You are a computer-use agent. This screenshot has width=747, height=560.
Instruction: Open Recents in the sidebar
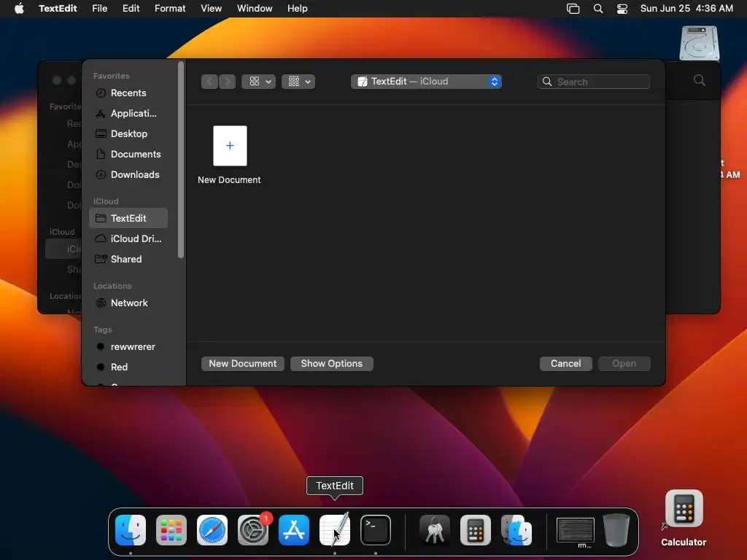click(128, 93)
